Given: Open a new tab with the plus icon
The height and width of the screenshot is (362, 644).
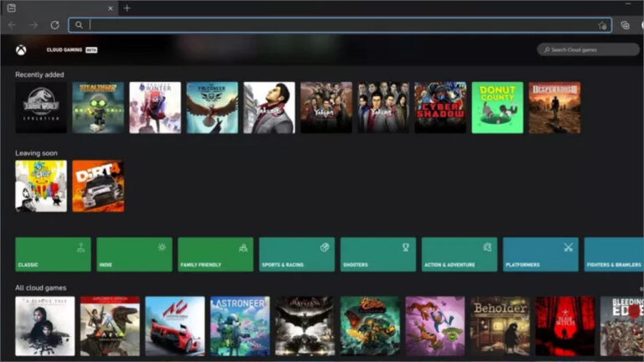Looking at the screenshot, I should pyautogui.click(x=127, y=8).
